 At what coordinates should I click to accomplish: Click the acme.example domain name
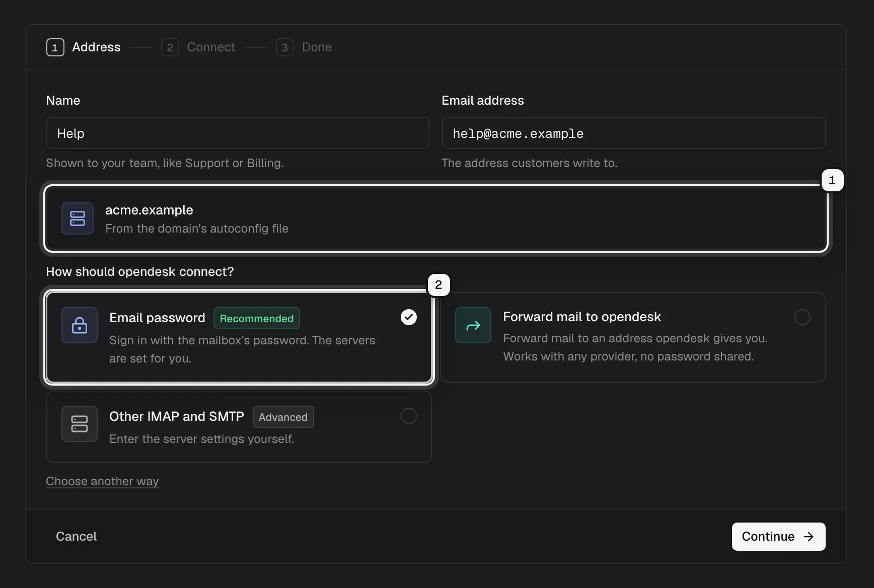coord(149,210)
